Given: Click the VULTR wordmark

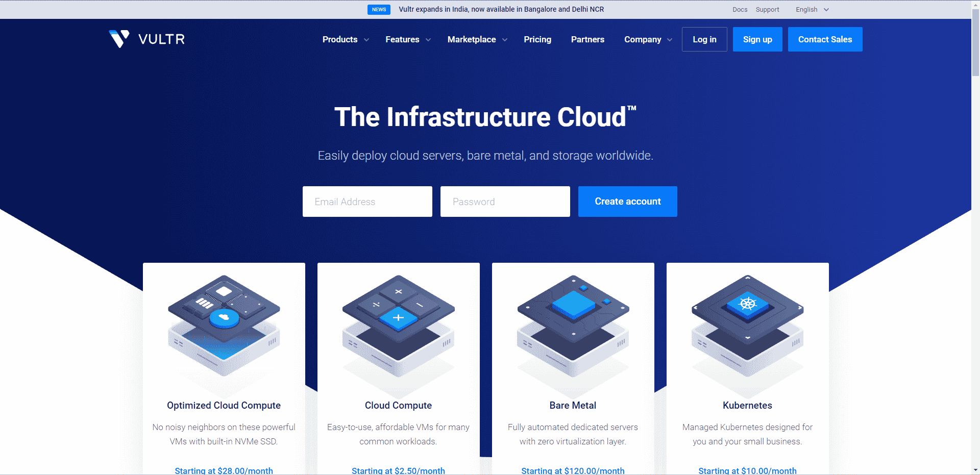Looking at the screenshot, I should click(162, 39).
